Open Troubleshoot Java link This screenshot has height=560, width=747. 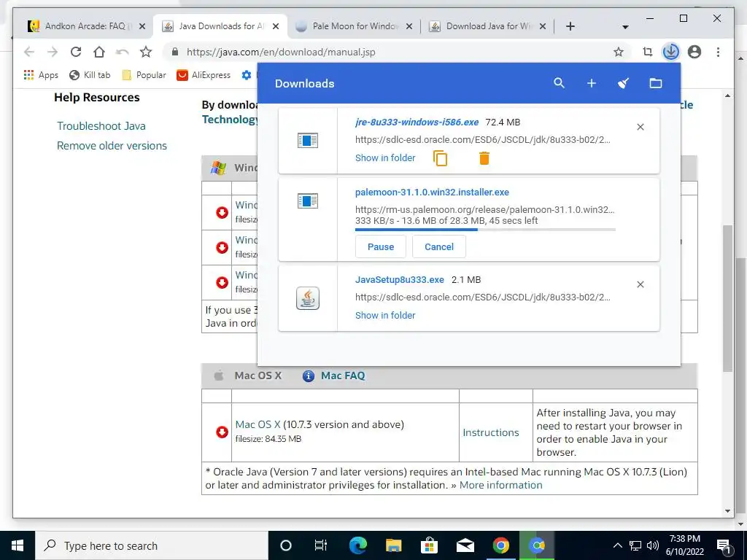(101, 126)
